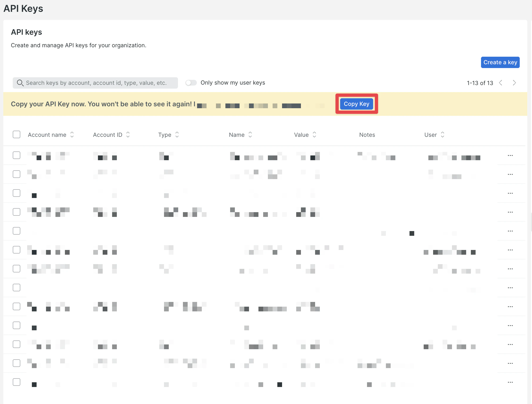The image size is (532, 404).
Task: Sort table by User arrows
Action: 443,135
